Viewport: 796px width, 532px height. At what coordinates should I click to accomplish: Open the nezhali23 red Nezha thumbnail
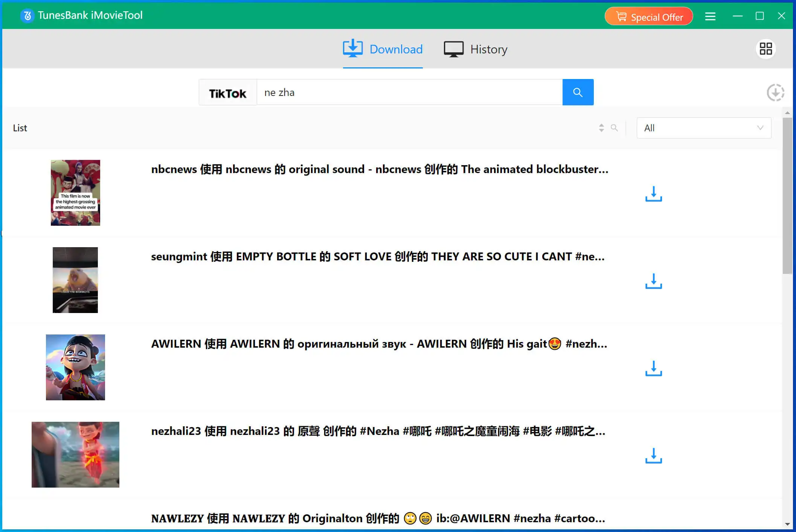coord(75,454)
